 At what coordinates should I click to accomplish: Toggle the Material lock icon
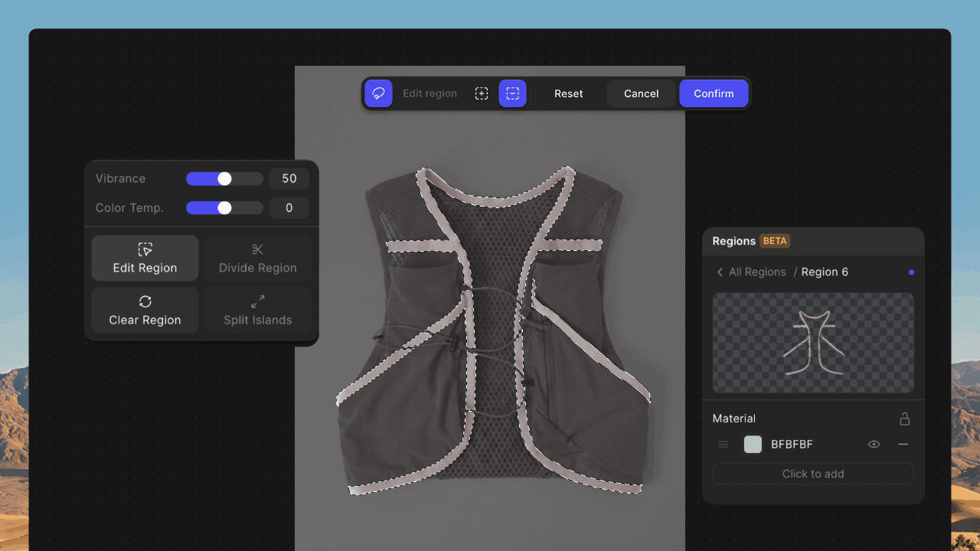point(905,419)
